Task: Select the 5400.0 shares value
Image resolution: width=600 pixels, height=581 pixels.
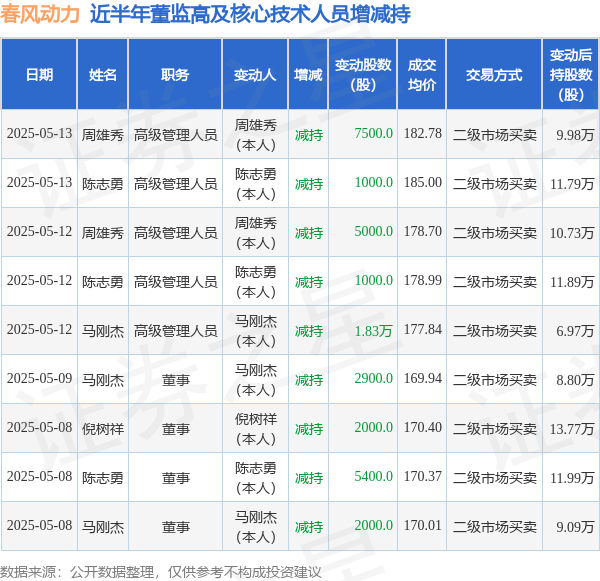Action: (x=373, y=477)
